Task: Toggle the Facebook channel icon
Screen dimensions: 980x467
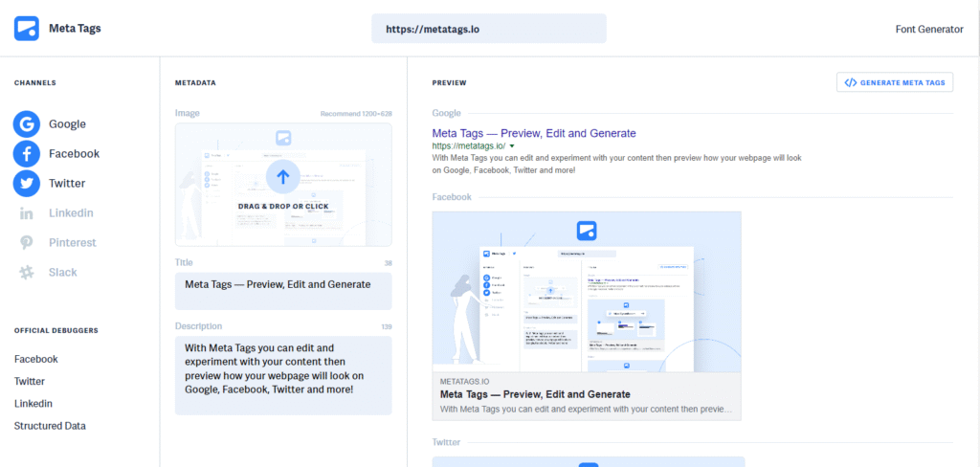Action: pos(27,154)
